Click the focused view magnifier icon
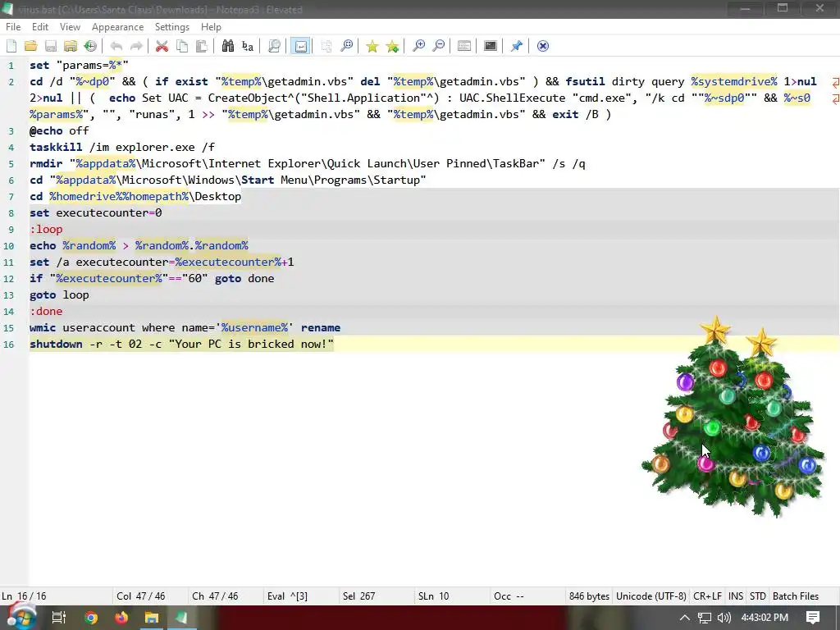The height and width of the screenshot is (630, 840). tap(347, 46)
